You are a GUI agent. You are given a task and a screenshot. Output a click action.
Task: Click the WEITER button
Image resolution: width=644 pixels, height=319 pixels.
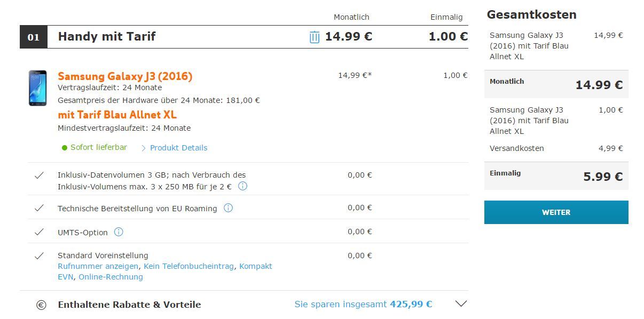[x=556, y=212]
